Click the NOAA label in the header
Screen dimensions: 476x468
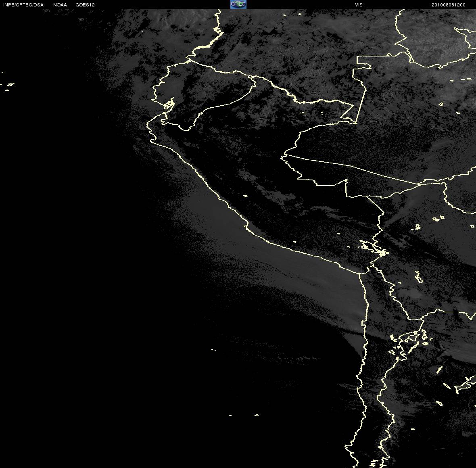pyautogui.click(x=60, y=5)
